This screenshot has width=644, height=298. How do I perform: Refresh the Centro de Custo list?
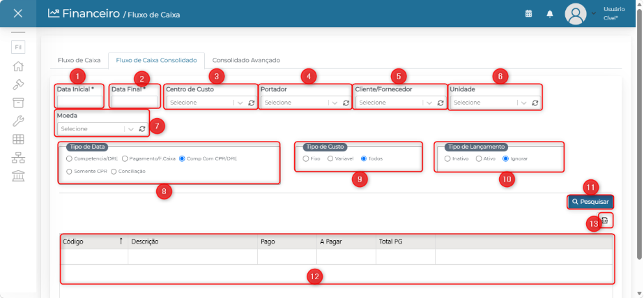[252, 103]
